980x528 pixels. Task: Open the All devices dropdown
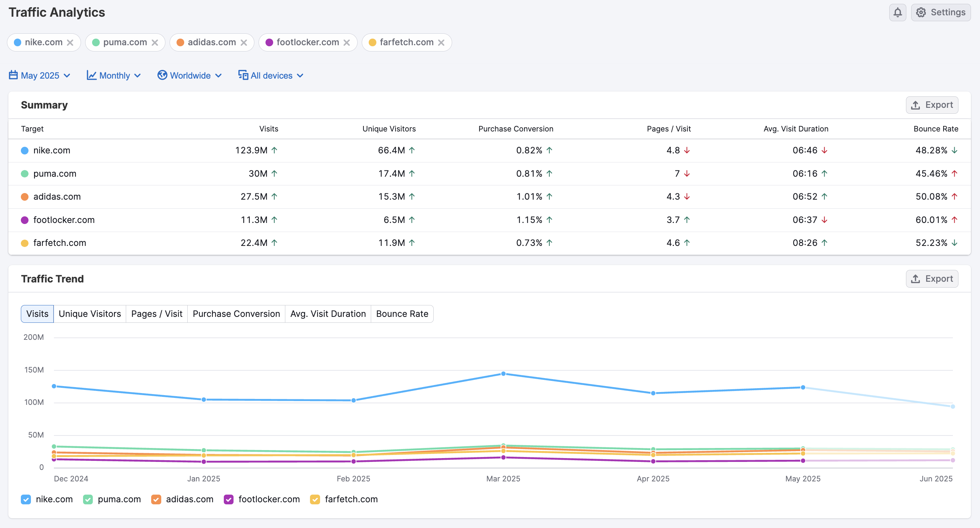click(x=271, y=75)
